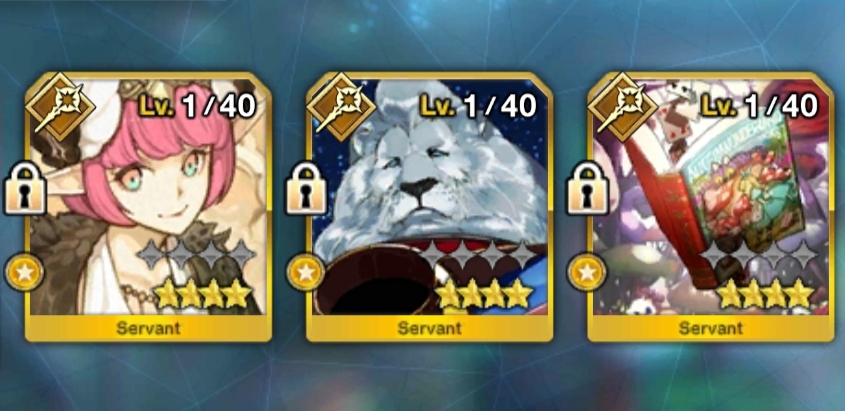845x411 pixels.
Task: Click Servant label under storybook card
Action: [x=711, y=328]
